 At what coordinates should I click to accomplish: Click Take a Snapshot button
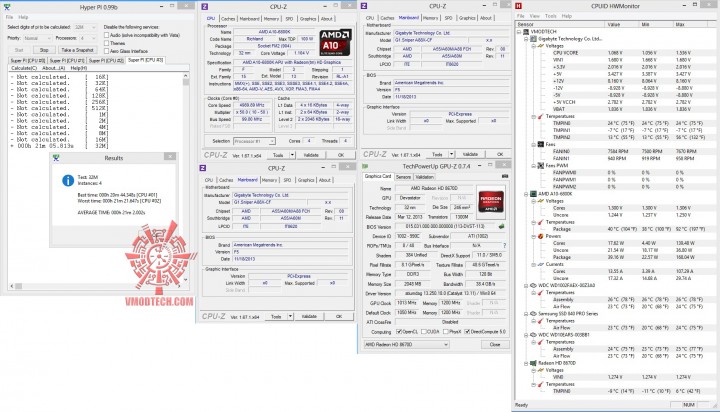78,50
